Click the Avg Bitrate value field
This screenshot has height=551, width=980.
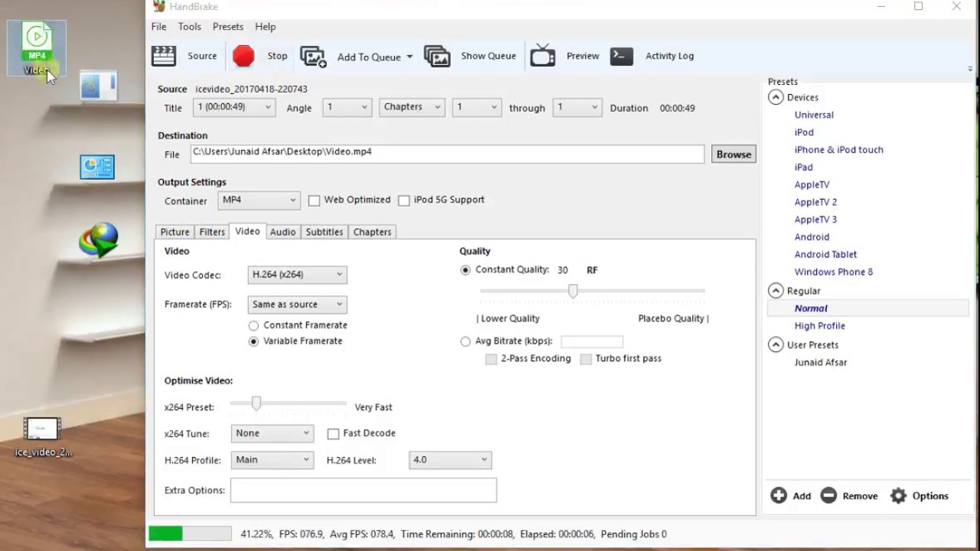592,341
